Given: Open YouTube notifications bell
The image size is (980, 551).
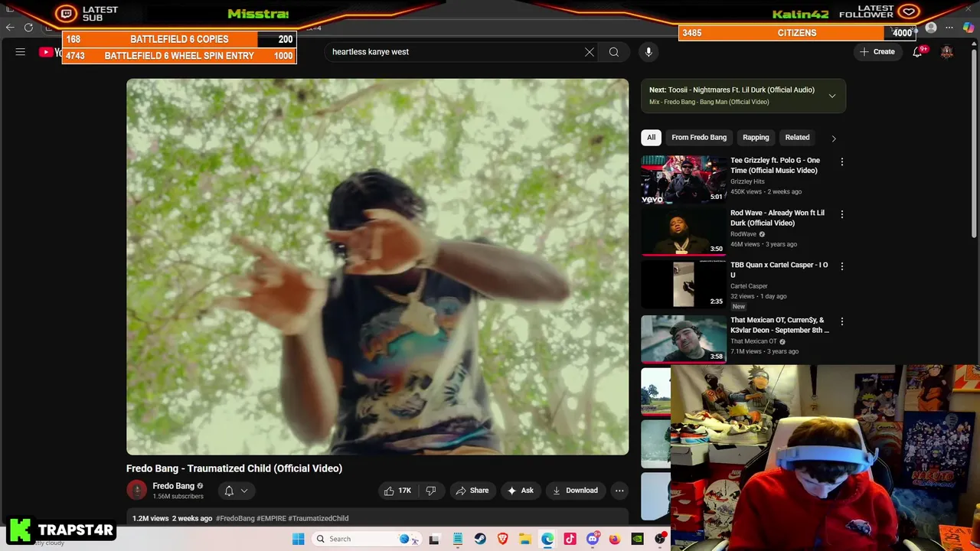Looking at the screenshot, I should tap(917, 52).
